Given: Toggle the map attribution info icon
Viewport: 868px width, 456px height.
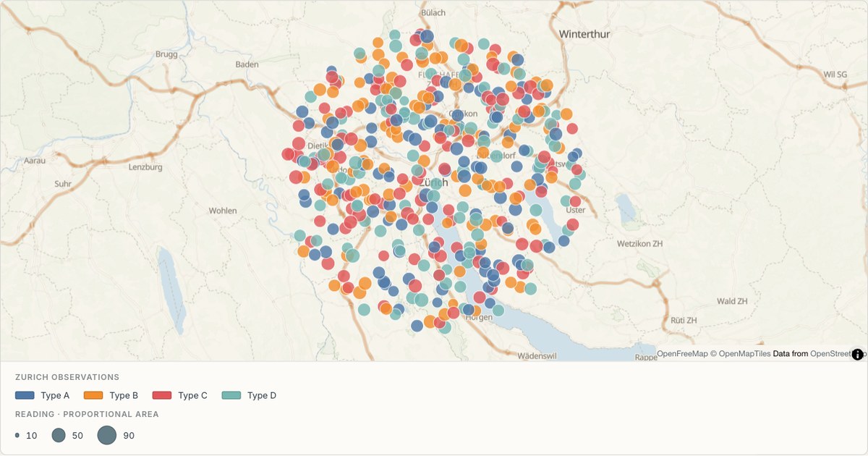Looking at the screenshot, I should pyautogui.click(x=858, y=355).
